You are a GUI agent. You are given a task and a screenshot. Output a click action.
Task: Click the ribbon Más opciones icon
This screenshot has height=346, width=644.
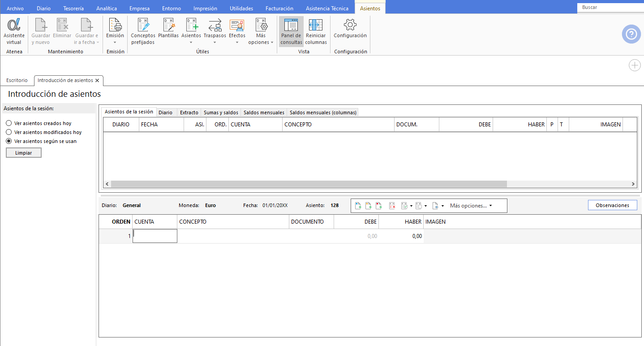point(261,25)
